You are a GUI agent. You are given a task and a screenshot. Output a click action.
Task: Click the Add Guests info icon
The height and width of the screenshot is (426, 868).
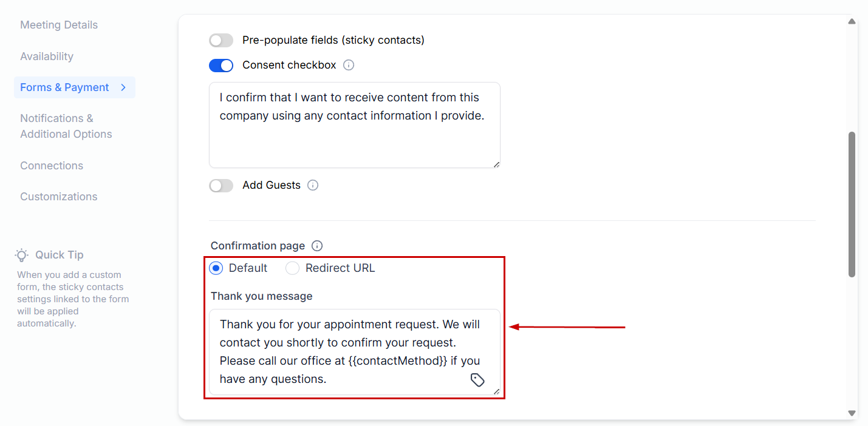[x=313, y=185]
